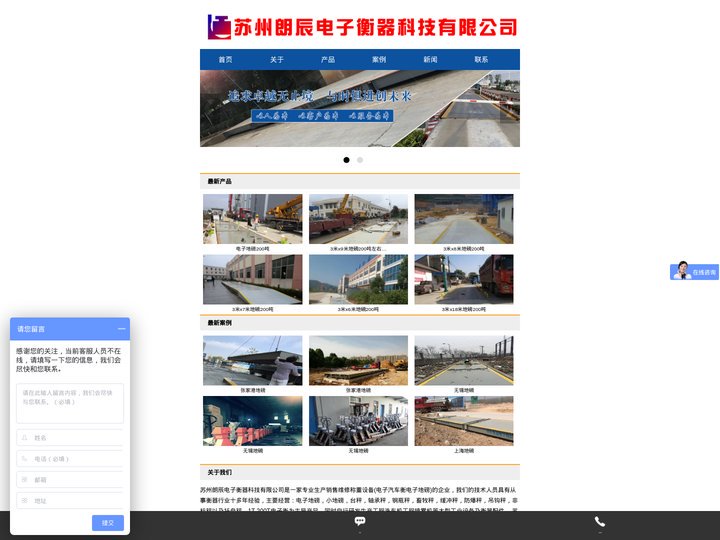Screen dimensions: 720x540
Task: Select the first banner carousel dot
Action: (x=346, y=160)
